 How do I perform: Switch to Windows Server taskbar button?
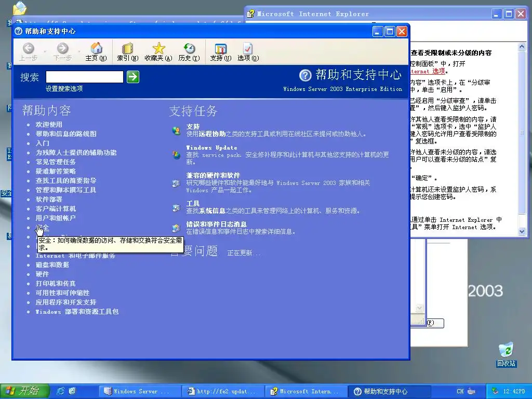click(x=140, y=391)
